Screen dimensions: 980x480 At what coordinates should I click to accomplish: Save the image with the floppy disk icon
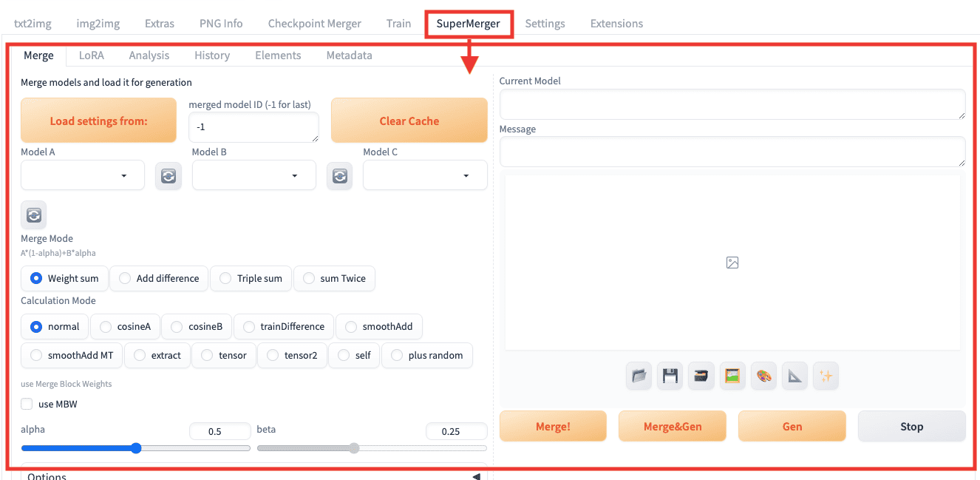tap(670, 376)
